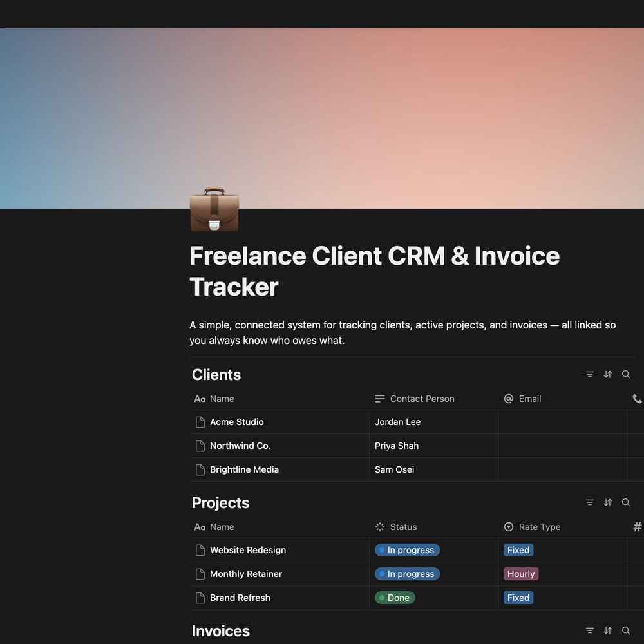The width and height of the screenshot is (644, 644).
Task: Open Clients Name column header
Action: [279, 399]
